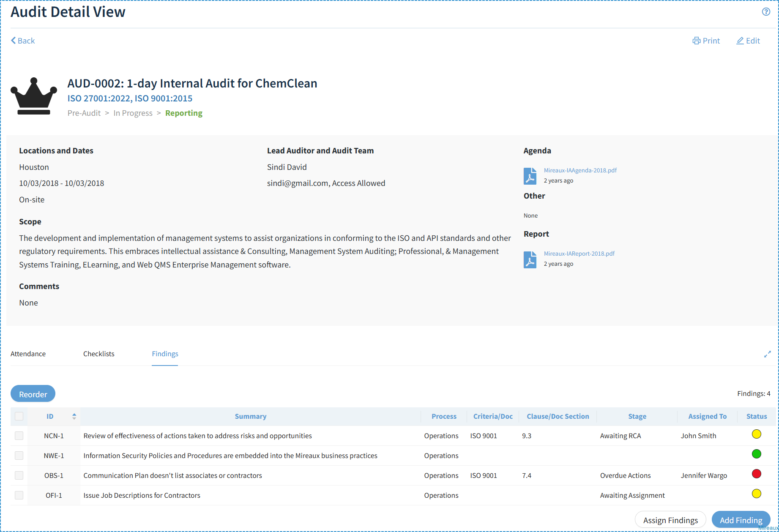Open the Agenda PDF file icon

tap(530, 176)
